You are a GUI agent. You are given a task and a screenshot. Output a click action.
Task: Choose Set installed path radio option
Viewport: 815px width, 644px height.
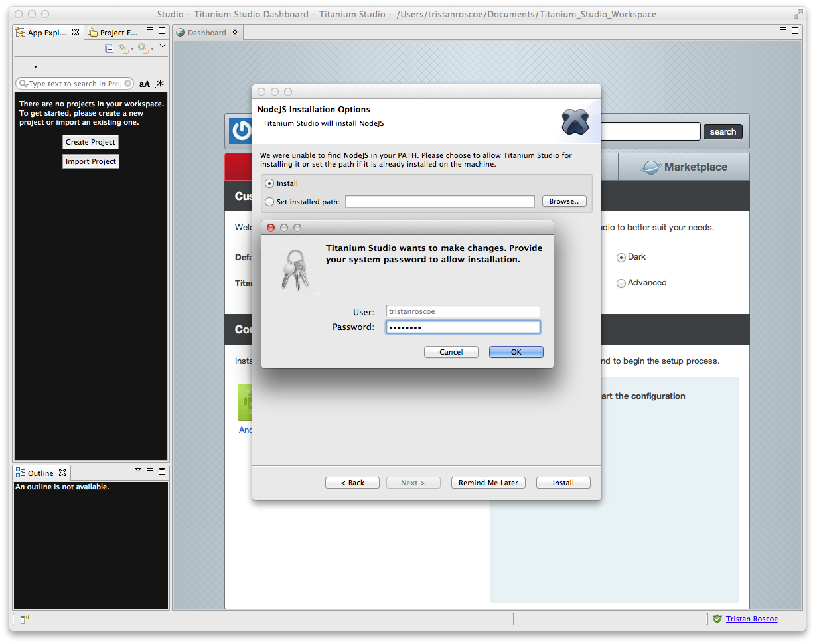point(269,202)
